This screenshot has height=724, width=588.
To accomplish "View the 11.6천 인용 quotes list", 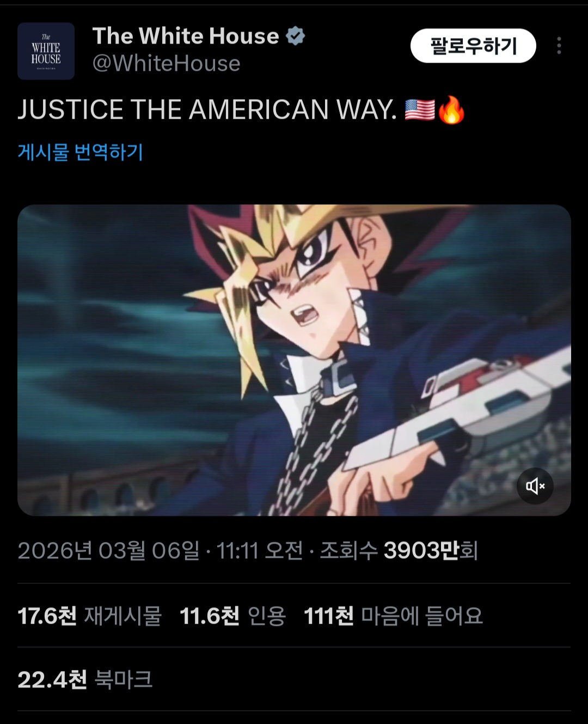I will (x=233, y=616).
